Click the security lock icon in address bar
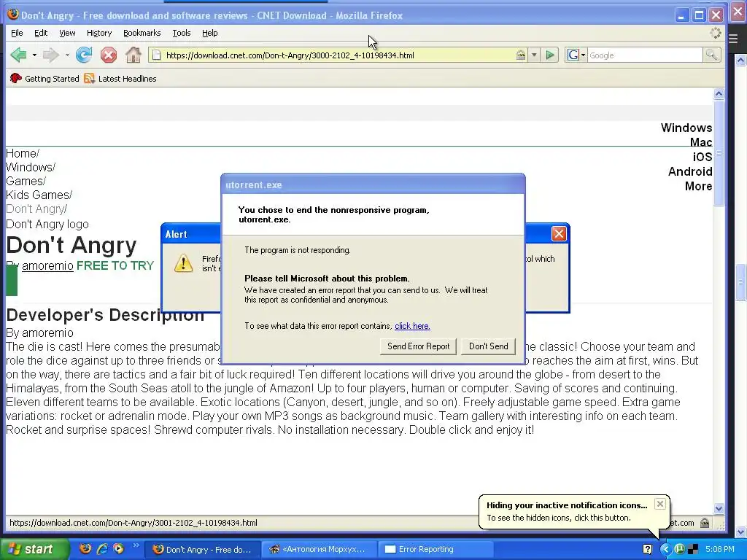This screenshot has height=560, width=747. 521,55
